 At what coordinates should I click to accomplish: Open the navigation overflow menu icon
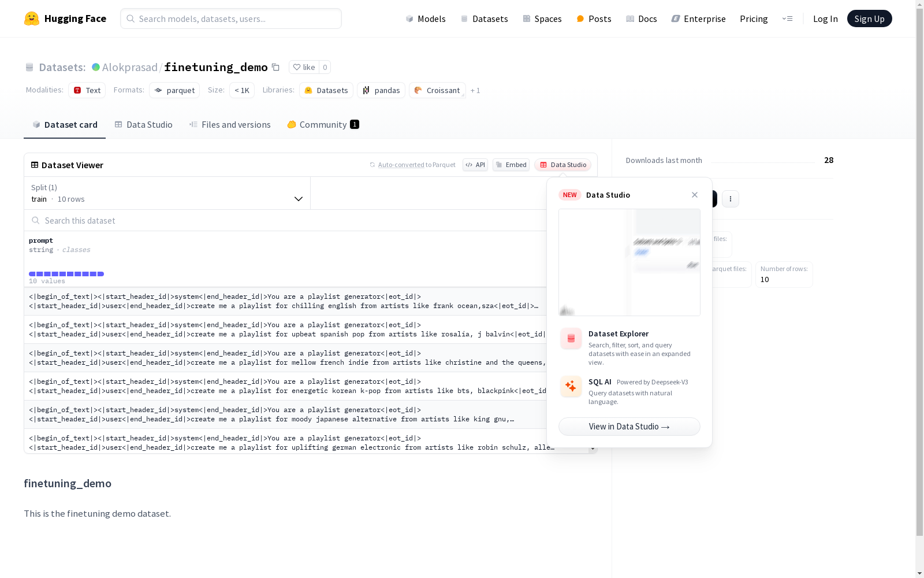tap(787, 18)
